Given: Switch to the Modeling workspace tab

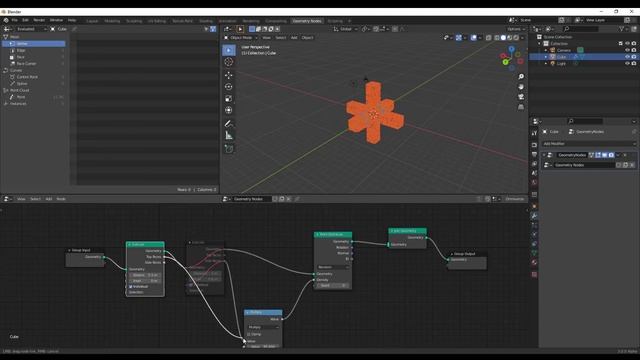Looking at the screenshot, I should click(x=112, y=21).
